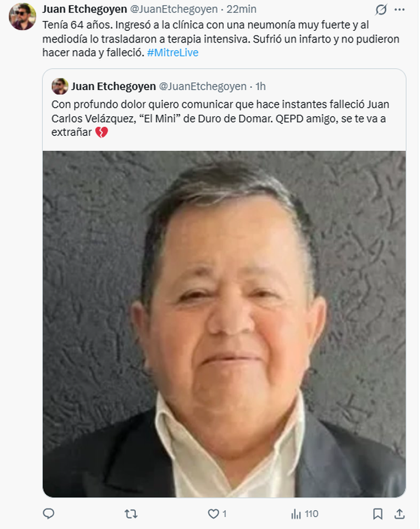
Task: Open the 22min timestamp link
Action: [241, 9]
